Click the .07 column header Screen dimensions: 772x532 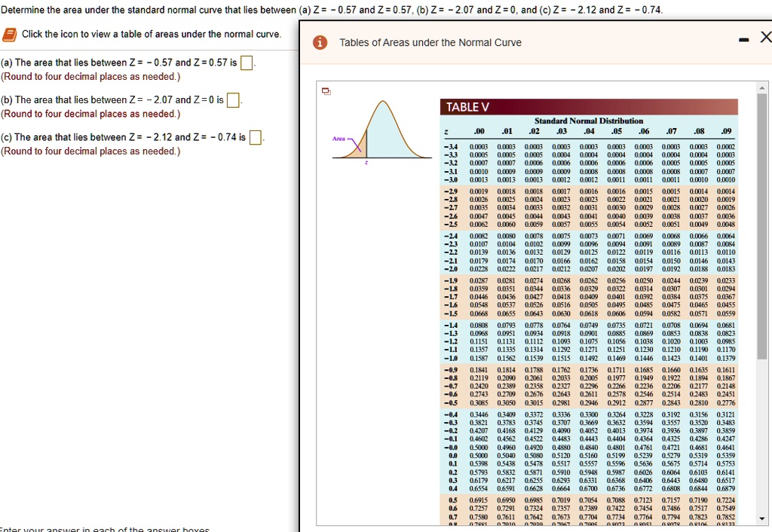coord(672,131)
